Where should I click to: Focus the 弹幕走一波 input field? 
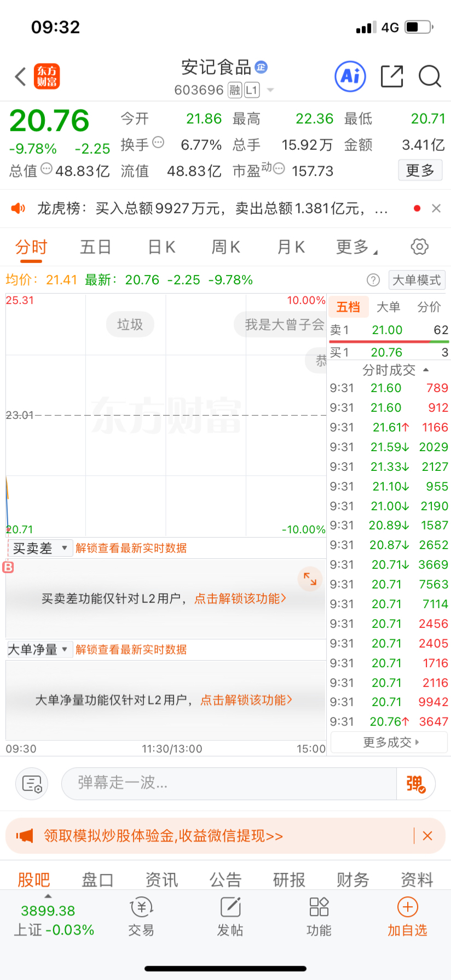229,783
